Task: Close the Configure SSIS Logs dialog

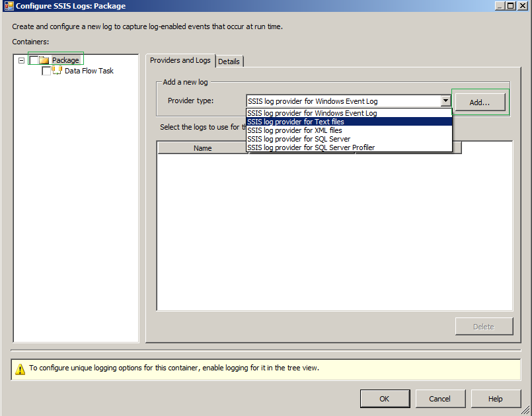Action: pyautogui.click(x=523, y=6)
